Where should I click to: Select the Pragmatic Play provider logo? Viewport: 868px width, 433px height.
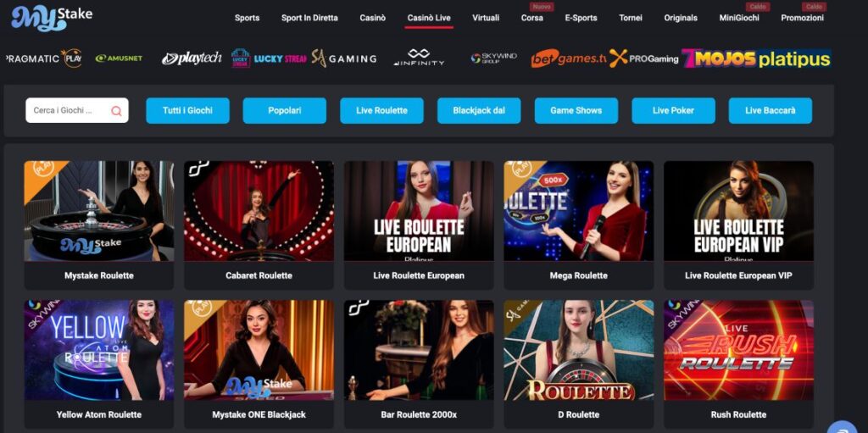point(44,58)
